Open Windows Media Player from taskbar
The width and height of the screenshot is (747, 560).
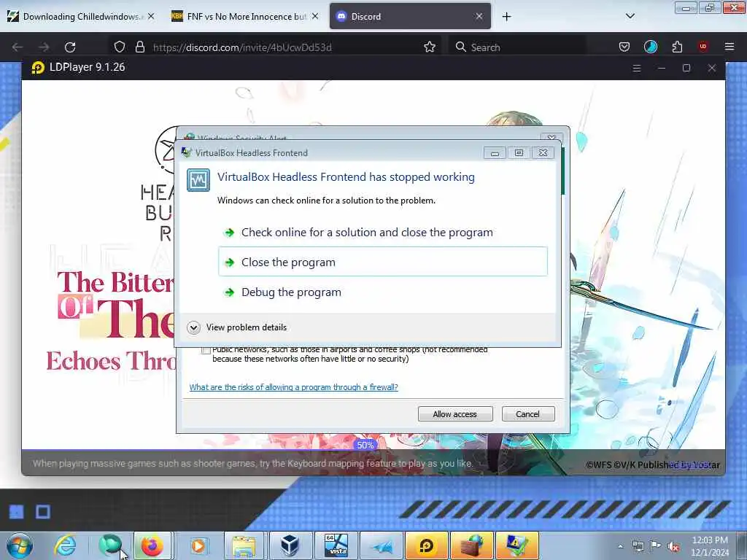point(198,545)
